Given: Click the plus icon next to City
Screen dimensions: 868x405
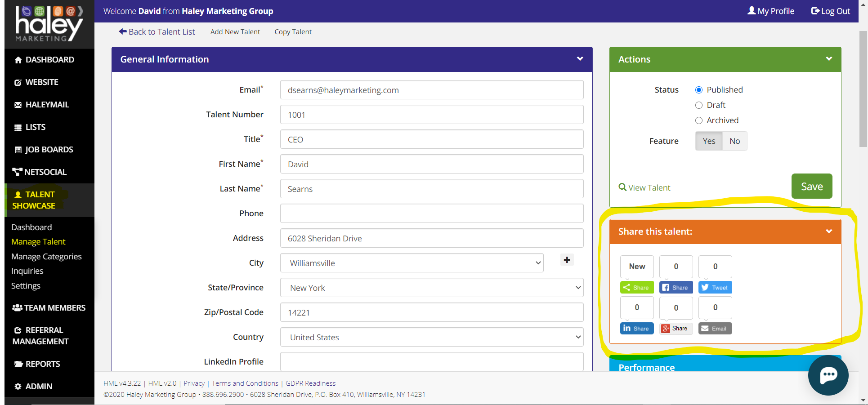Looking at the screenshot, I should [x=567, y=260].
